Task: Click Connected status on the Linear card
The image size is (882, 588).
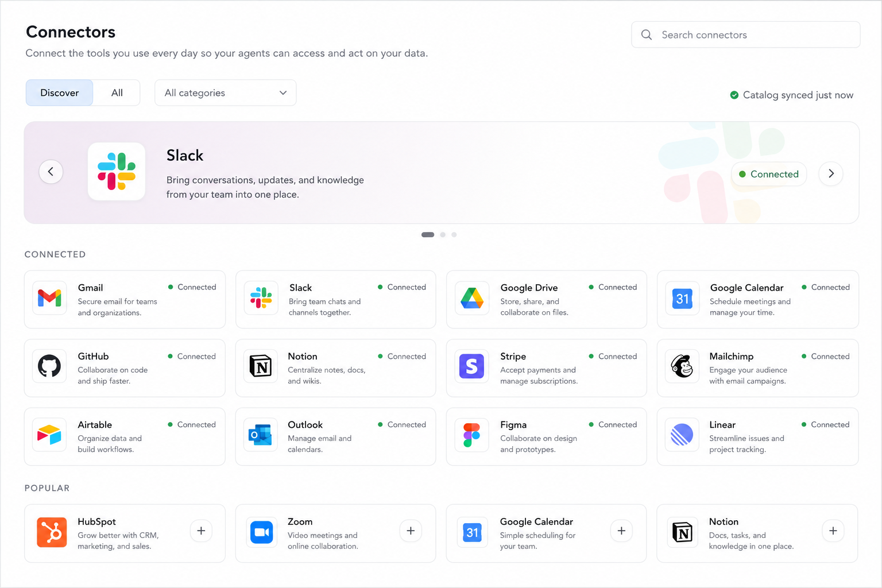Action: click(826, 424)
